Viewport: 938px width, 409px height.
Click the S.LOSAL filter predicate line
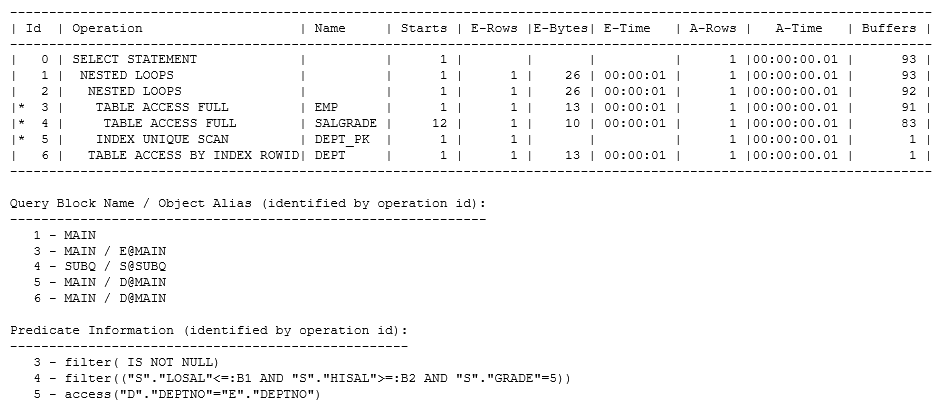[302, 379]
